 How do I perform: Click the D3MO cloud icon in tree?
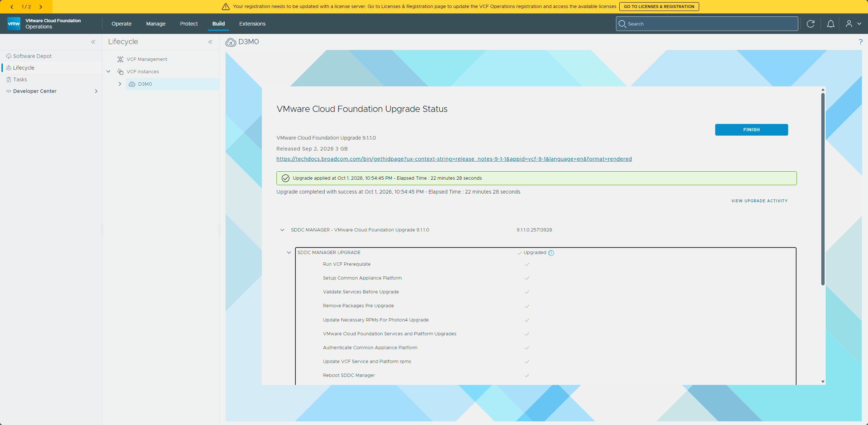[x=132, y=84]
